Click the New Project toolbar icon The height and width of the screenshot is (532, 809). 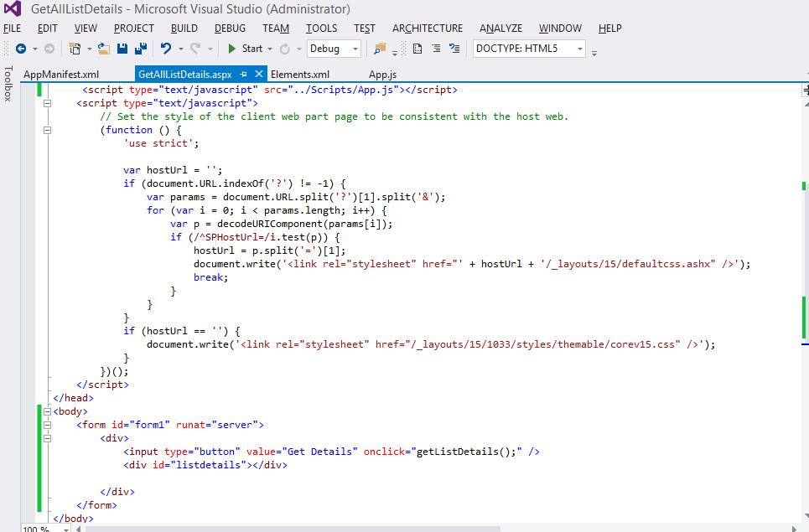click(x=75, y=49)
